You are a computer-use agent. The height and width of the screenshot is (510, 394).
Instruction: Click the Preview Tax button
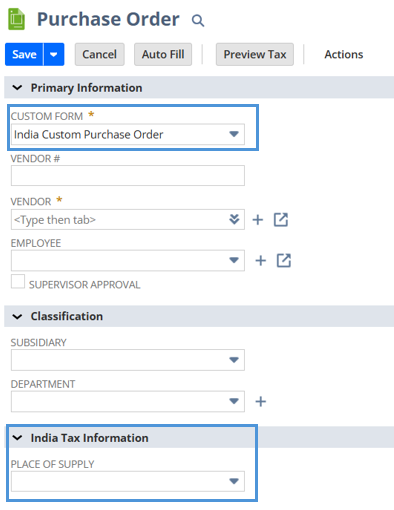[255, 54]
